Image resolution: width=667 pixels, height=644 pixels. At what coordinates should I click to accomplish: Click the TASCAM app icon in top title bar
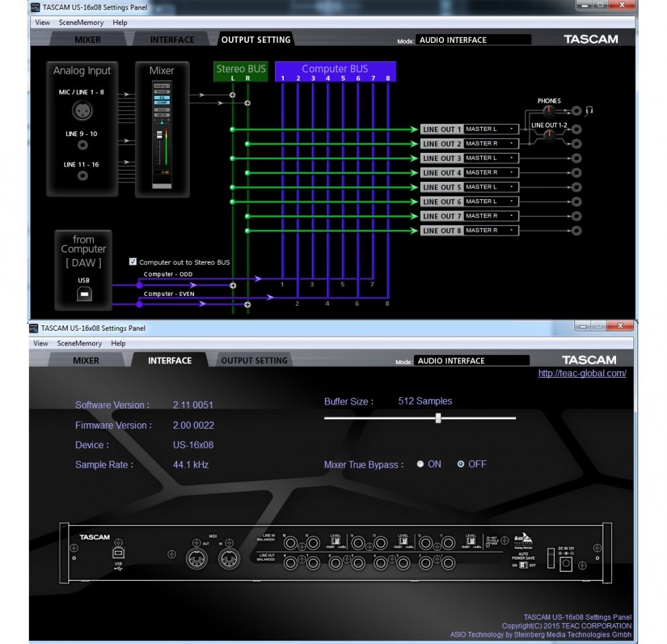pos(36,7)
